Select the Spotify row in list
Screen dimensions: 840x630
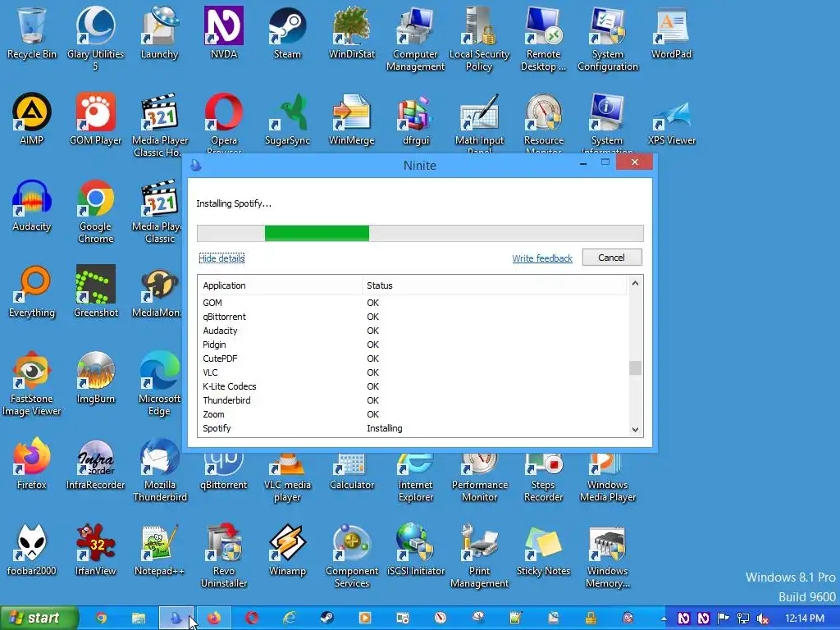tap(413, 428)
